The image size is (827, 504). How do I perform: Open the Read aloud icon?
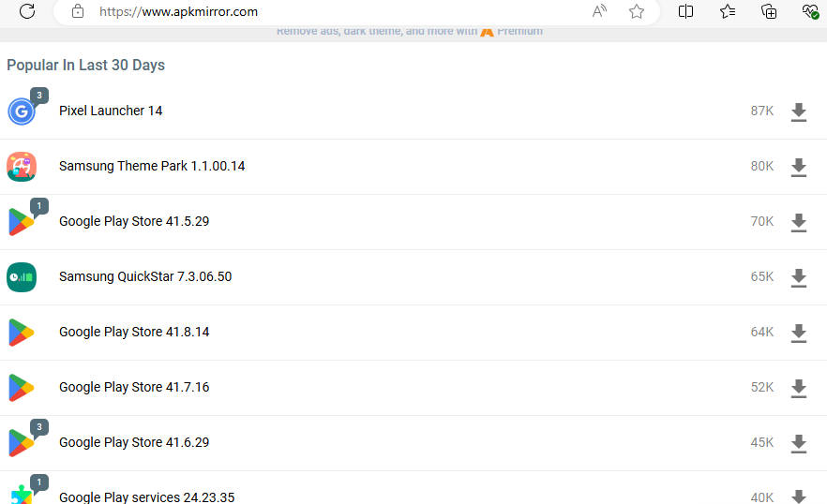pyautogui.click(x=599, y=11)
